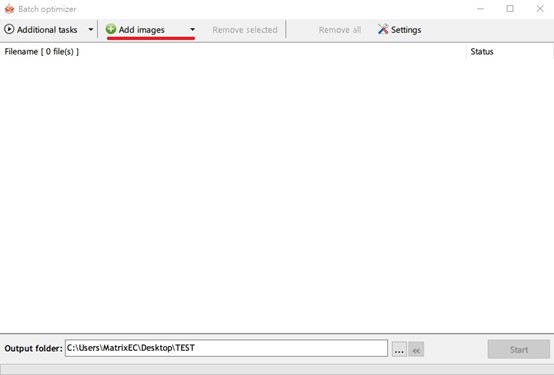Click the Remove selected toolbar button

point(245,30)
